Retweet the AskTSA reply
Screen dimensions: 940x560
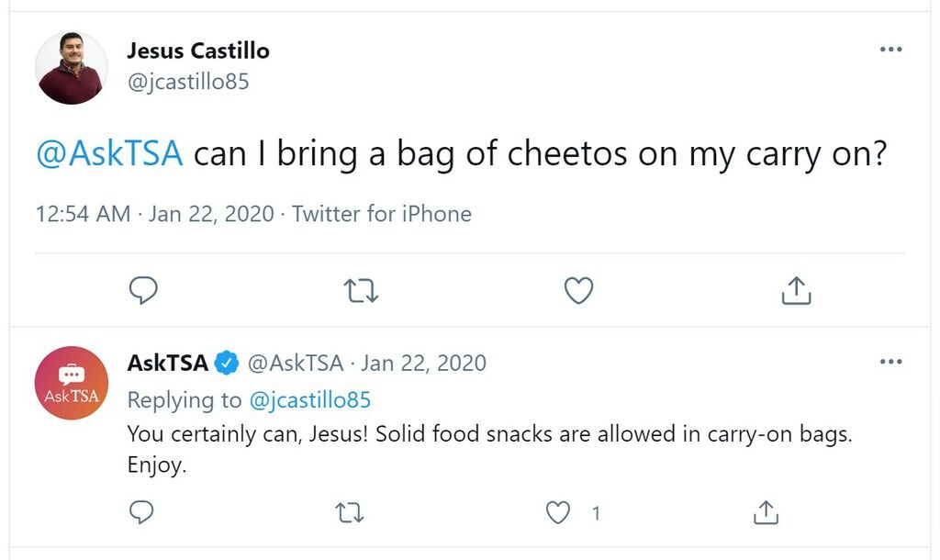pyautogui.click(x=350, y=512)
